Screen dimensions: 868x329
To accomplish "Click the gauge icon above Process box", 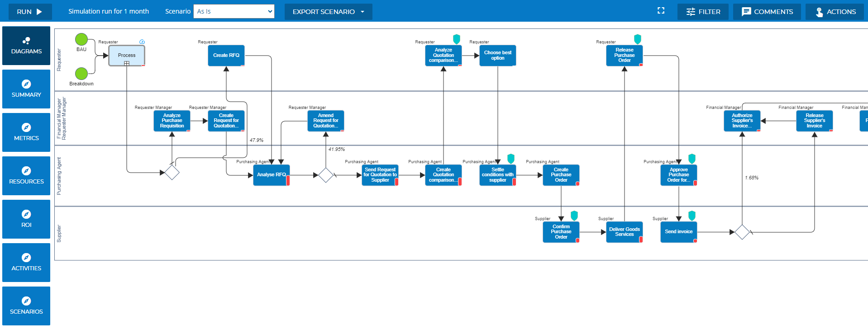I will coord(142,42).
